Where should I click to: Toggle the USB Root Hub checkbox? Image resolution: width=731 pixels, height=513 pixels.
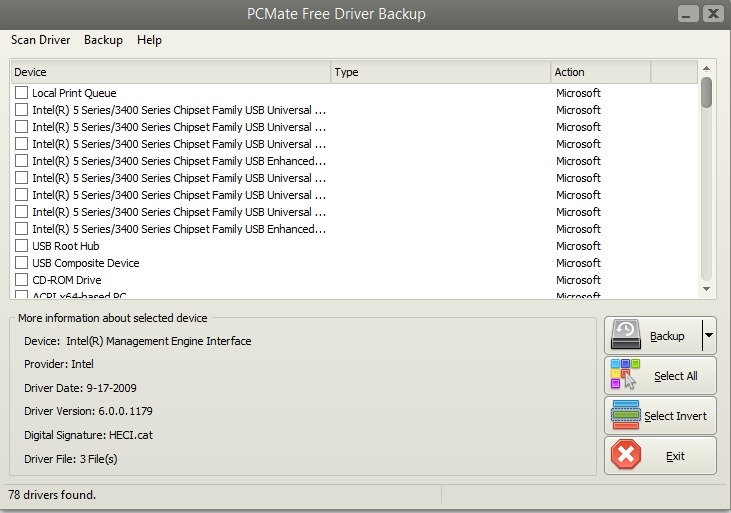point(21,246)
